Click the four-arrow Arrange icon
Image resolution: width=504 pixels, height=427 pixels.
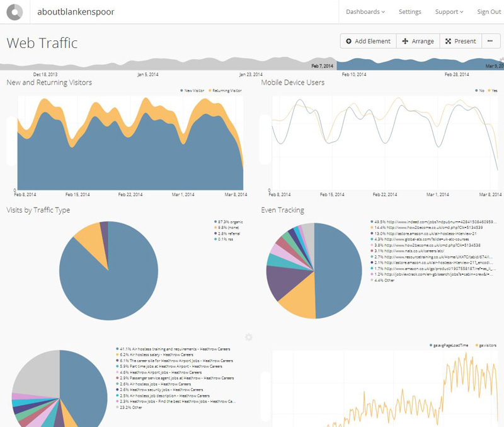(x=404, y=42)
